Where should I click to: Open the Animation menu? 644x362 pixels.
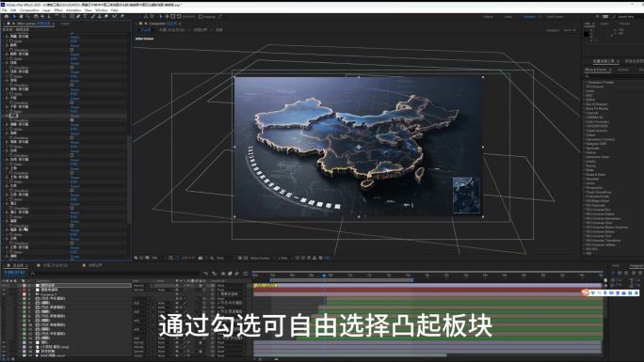click(73, 9)
